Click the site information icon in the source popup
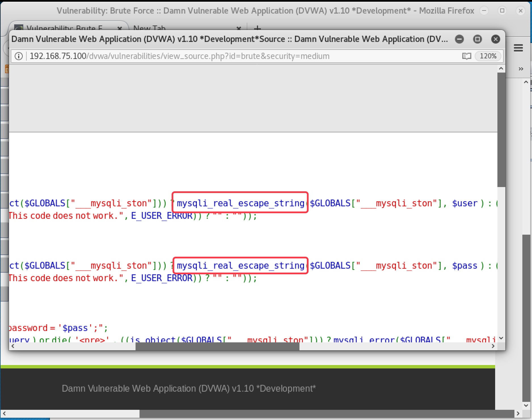The width and height of the screenshot is (532, 420). [x=19, y=56]
